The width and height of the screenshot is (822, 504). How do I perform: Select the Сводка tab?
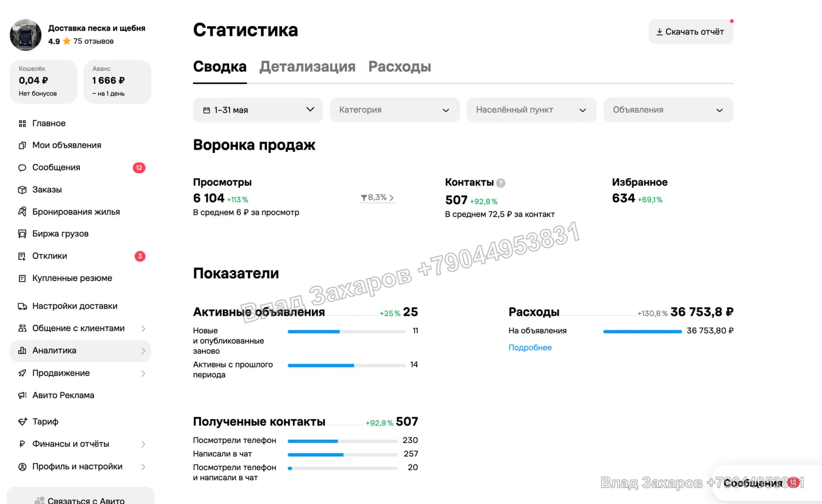coord(220,67)
